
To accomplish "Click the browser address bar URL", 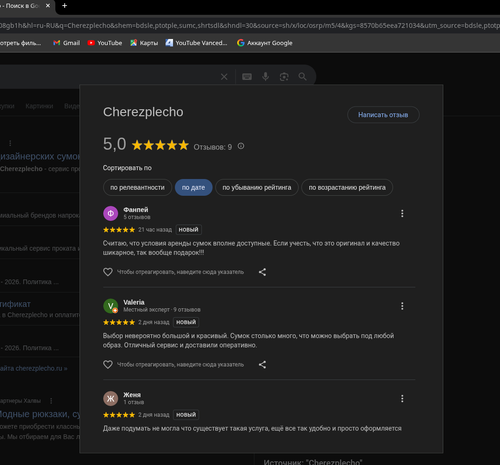I will click(x=250, y=26).
